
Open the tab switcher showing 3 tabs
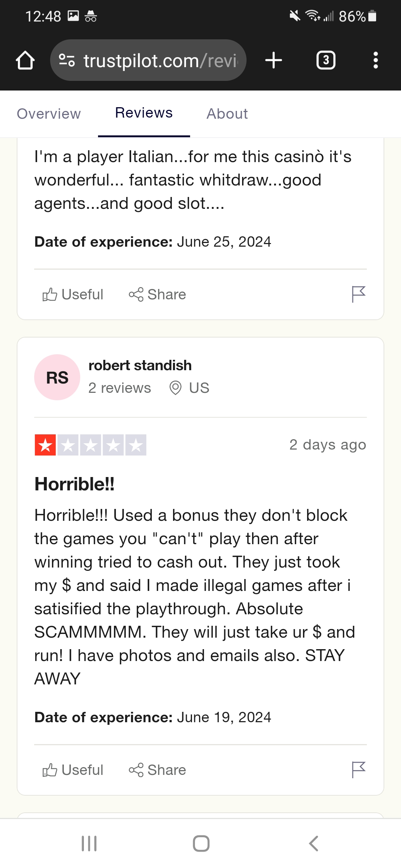coord(326,60)
